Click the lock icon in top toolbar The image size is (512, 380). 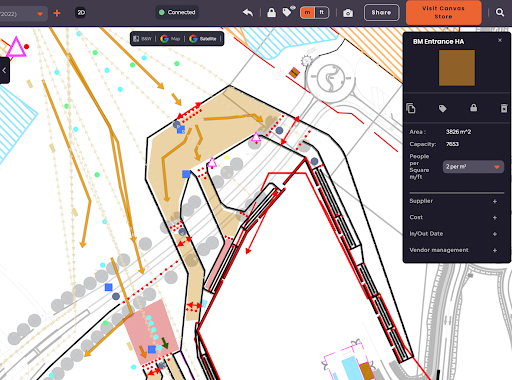pos(271,13)
